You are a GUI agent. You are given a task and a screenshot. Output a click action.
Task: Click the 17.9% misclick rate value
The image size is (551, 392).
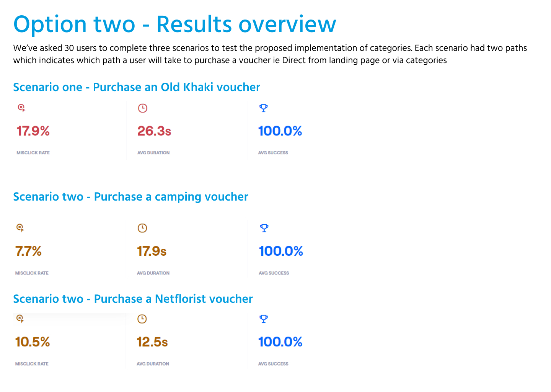coord(33,131)
